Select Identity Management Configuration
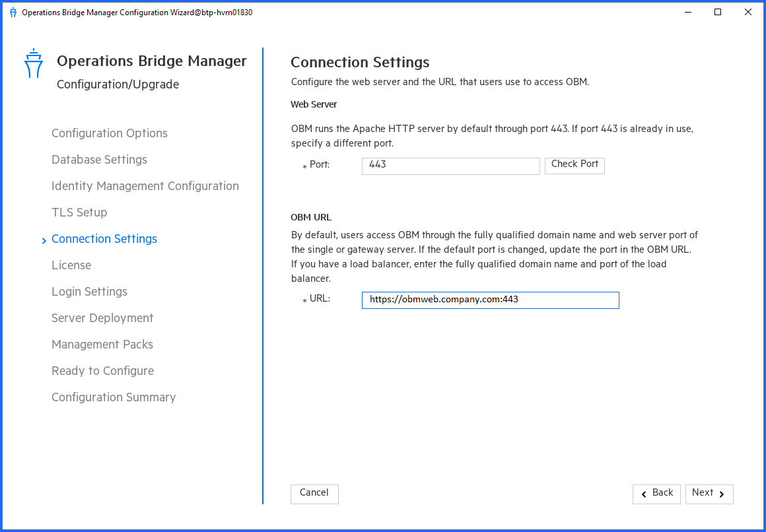 [145, 186]
